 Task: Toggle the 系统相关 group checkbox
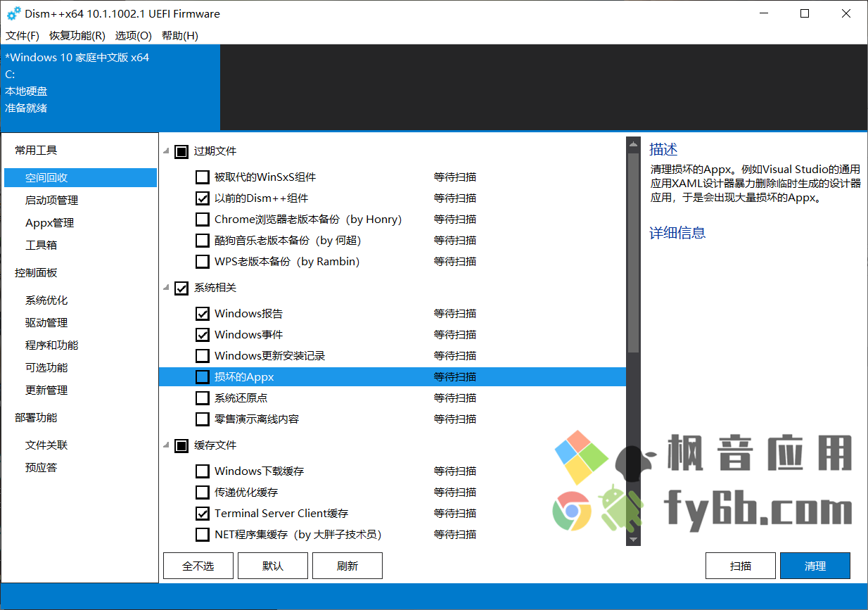181,288
